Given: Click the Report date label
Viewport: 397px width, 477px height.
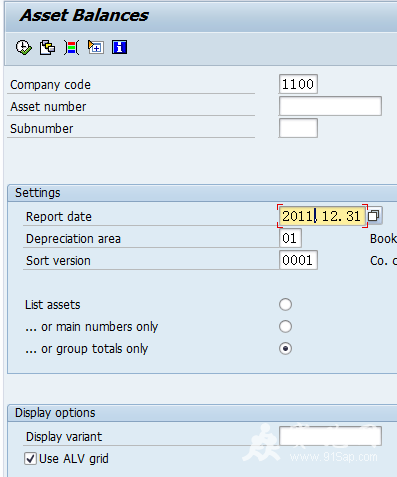Looking at the screenshot, I should [59, 217].
